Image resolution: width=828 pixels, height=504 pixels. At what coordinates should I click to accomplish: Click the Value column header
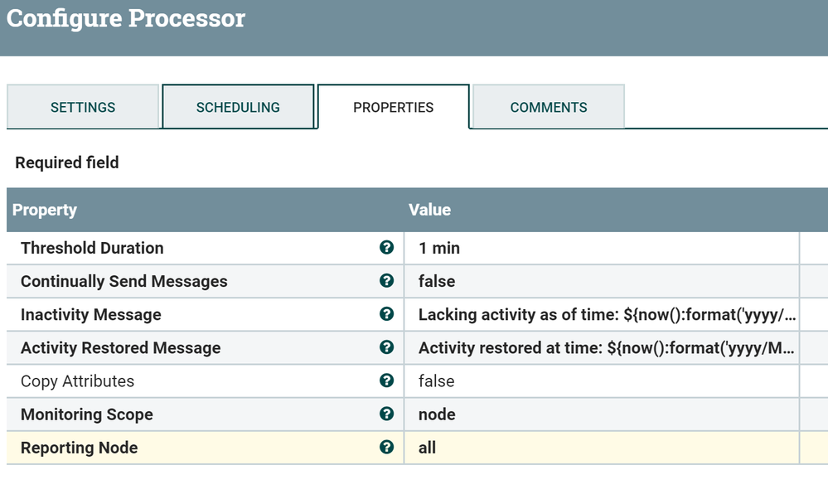[x=429, y=210]
